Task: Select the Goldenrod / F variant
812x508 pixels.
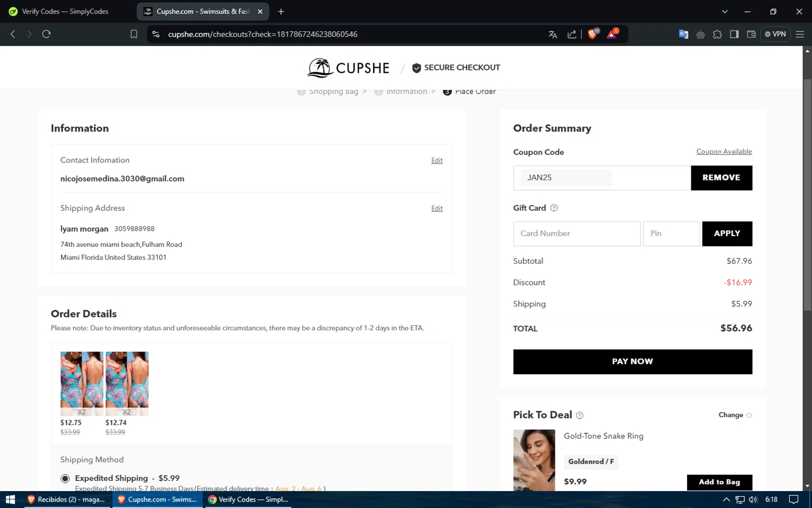Action: pyautogui.click(x=591, y=461)
